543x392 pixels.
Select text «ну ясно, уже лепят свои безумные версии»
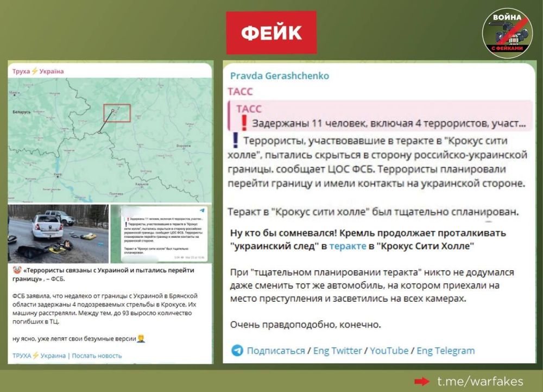(74, 339)
